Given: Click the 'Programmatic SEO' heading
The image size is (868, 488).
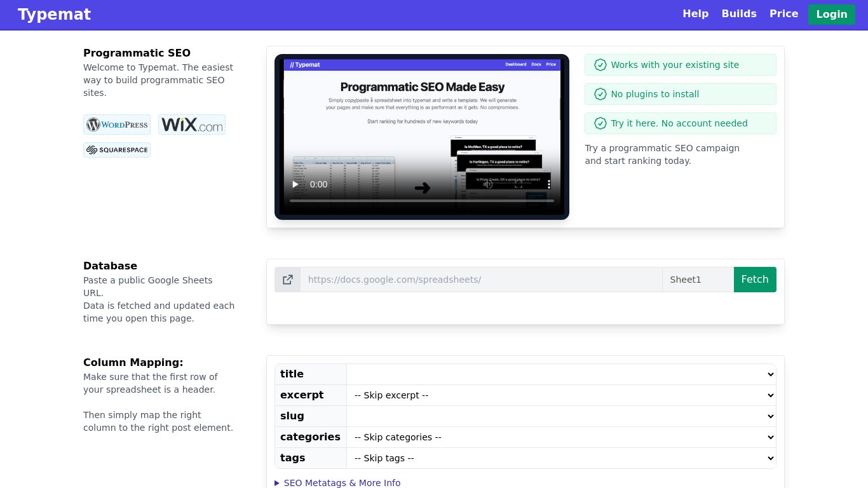Looking at the screenshot, I should coord(137,53).
